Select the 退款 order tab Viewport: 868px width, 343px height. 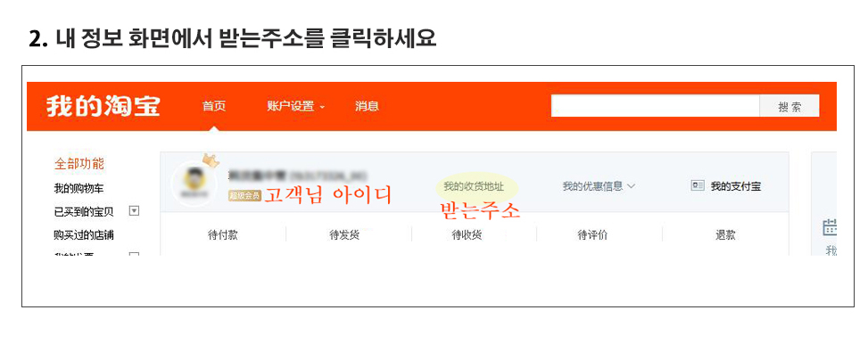725,235
